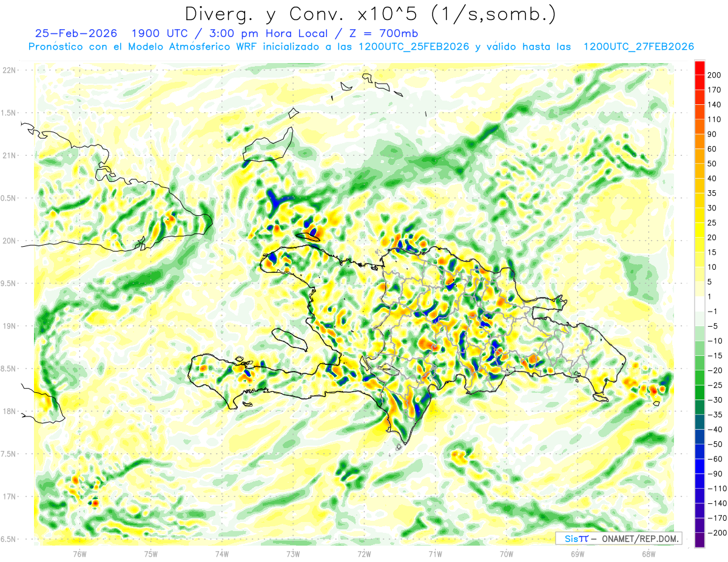This screenshot has width=728, height=562.
Task: Click the '74W' longitude label
Action: tap(222, 554)
